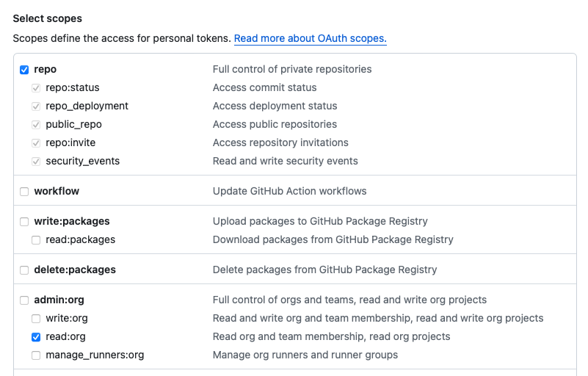Toggle the repo:status checkbox
The height and width of the screenshot is (376, 588).
pyautogui.click(x=36, y=88)
